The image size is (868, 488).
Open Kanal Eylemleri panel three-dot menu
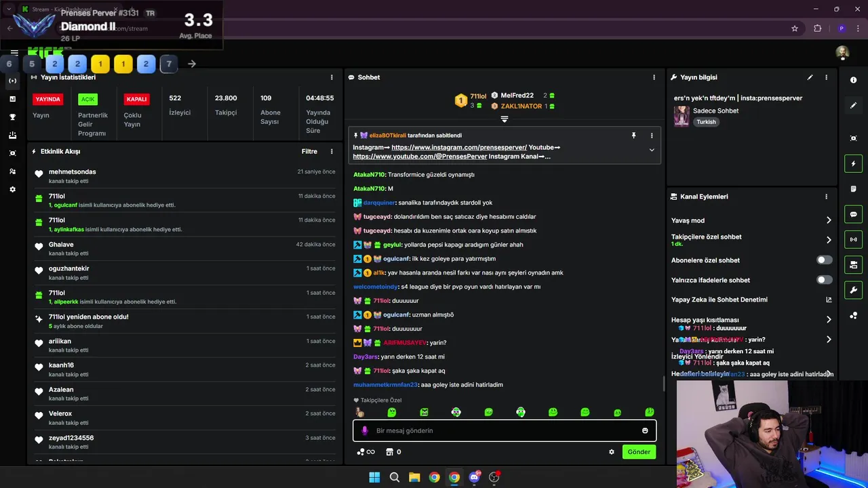826,197
